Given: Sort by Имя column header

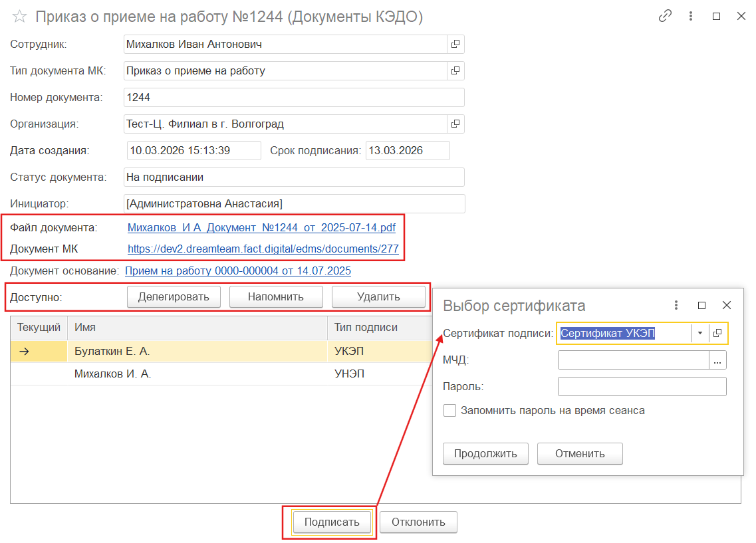Looking at the screenshot, I should [x=197, y=328].
